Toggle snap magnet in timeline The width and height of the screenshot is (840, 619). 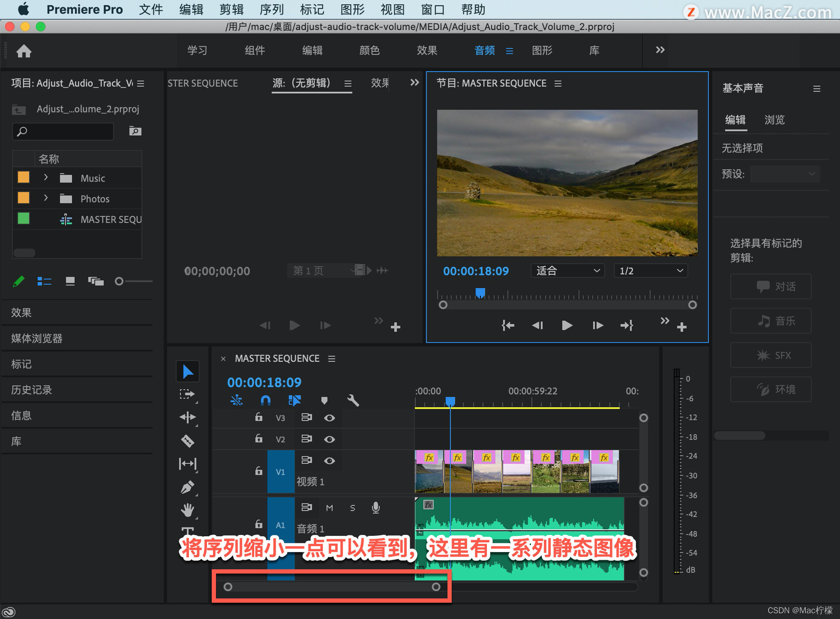266,400
